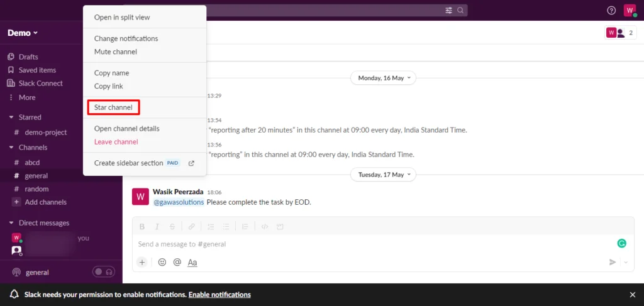
Task: Open Slack Connect in the sidebar
Action: (35, 84)
